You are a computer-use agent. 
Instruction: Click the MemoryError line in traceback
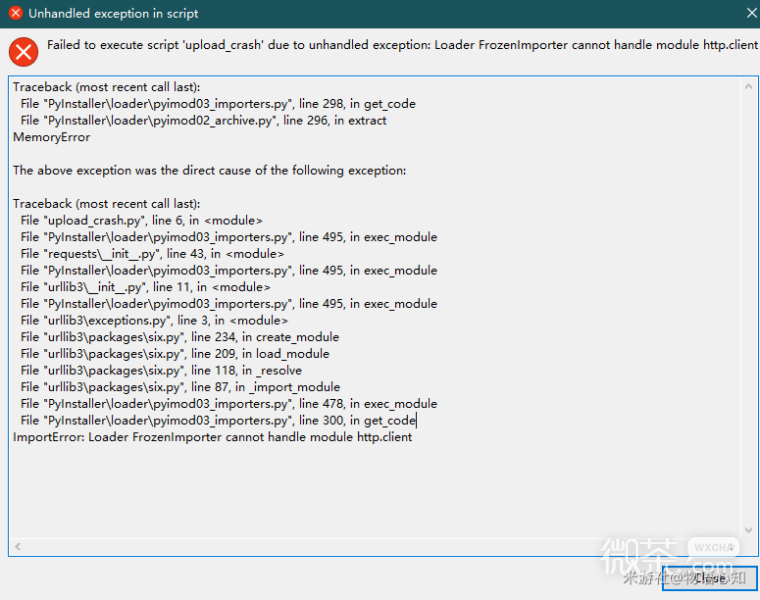point(51,137)
